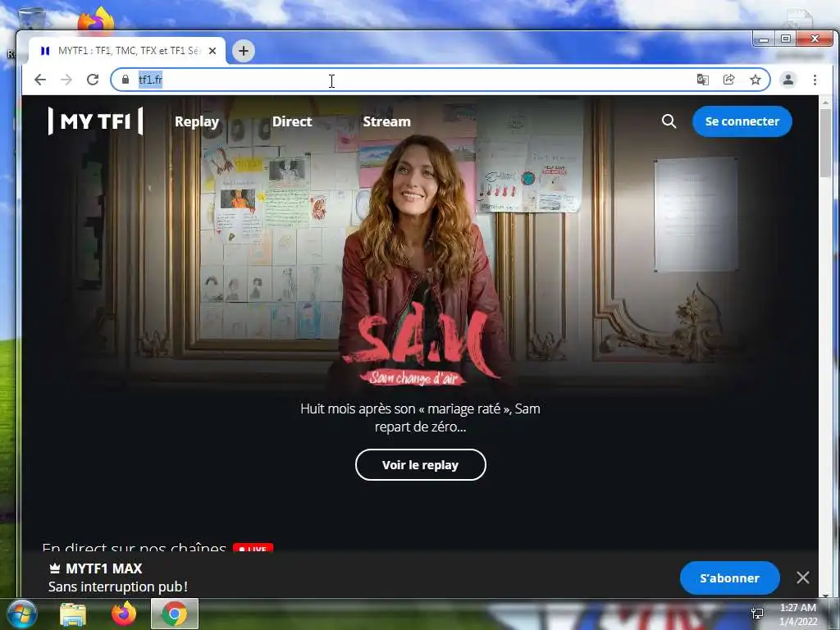
Task: Open the translate page icon
Action: coord(702,80)
